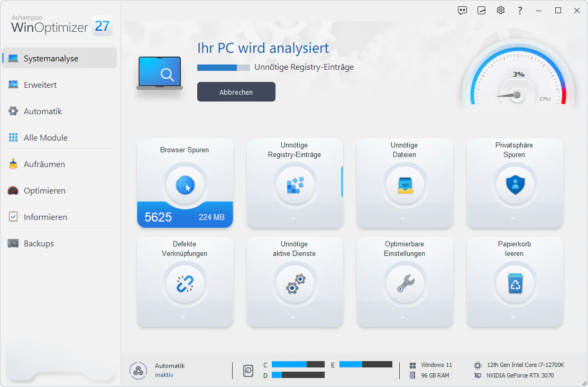The image size is (588, 387).
Task: Click the Browser Spuren globe icon
Action: pyautogui.click(x=185, y=185)
